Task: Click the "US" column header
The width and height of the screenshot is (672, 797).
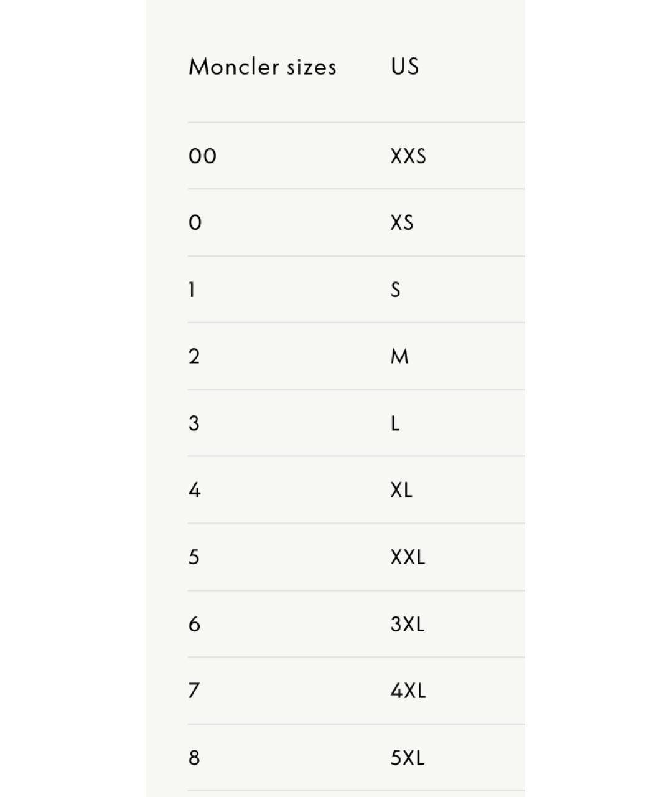Action: tap(404, 67)
